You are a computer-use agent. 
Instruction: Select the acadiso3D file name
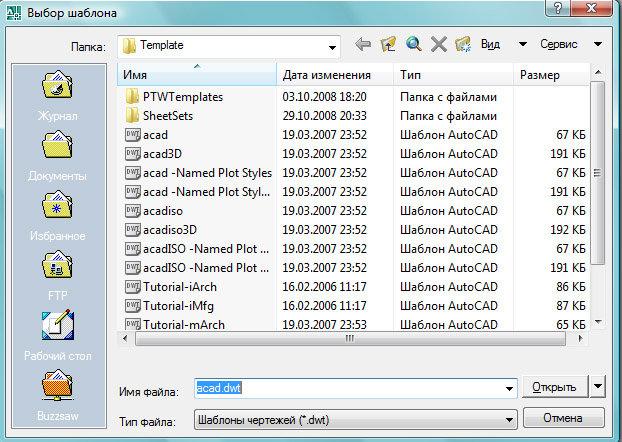[170, 230]
